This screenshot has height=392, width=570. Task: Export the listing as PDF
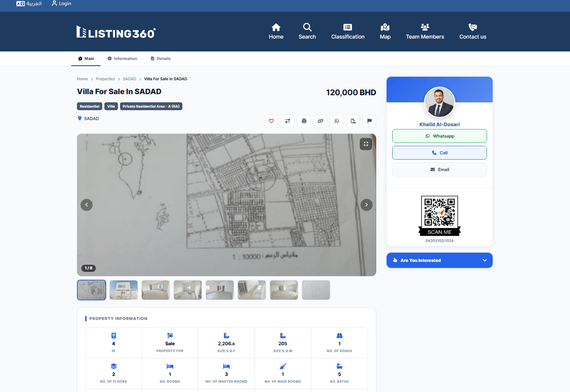click(x=353, y=121)
